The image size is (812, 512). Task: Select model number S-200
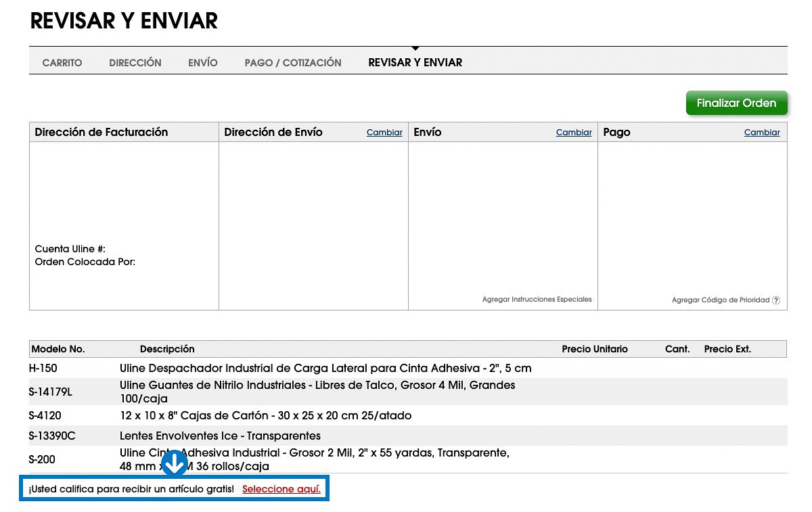pyautogui.click(x=42, y=460)
